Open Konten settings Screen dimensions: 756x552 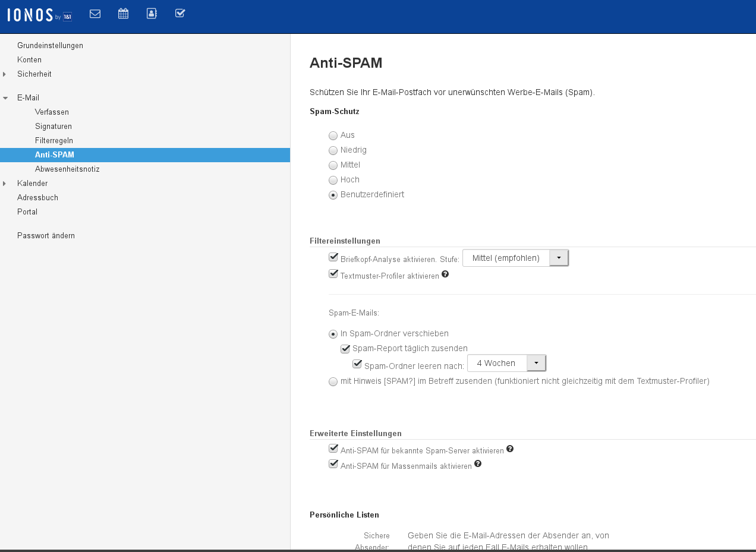(29, 60)
